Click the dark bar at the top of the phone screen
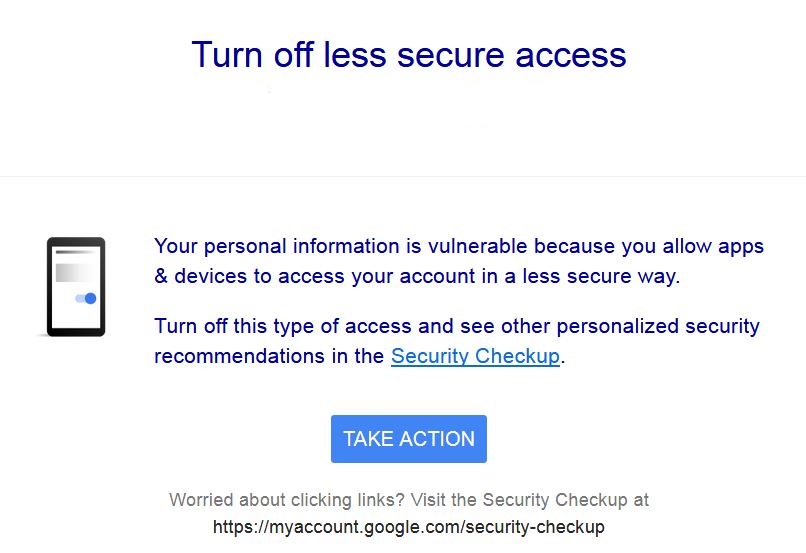This screenshot has width=806, height=553. [x=75, y=252]
